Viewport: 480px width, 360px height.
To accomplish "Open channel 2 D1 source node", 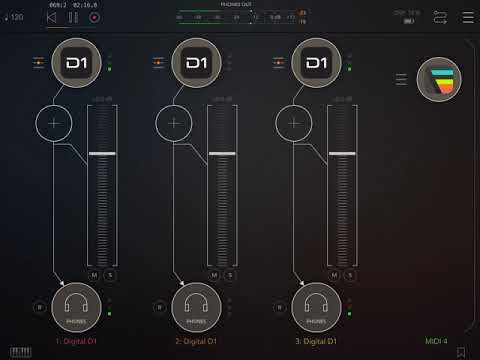I will click(196, 63).
